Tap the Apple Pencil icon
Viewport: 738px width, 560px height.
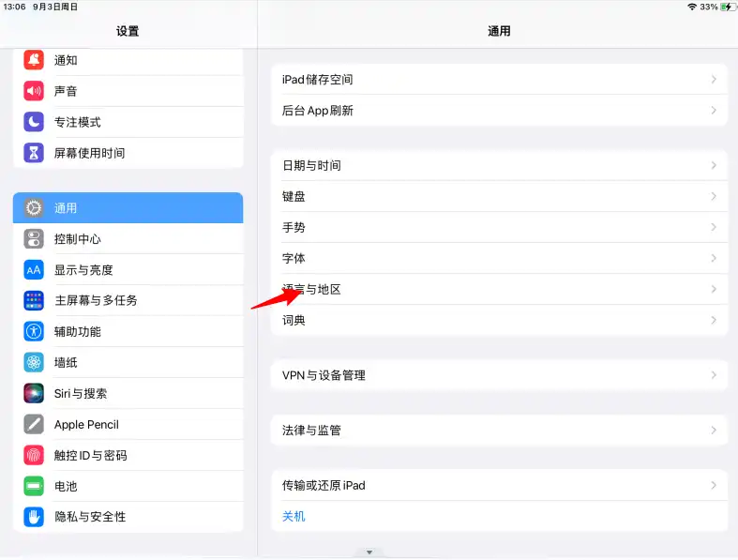[34, 425]
